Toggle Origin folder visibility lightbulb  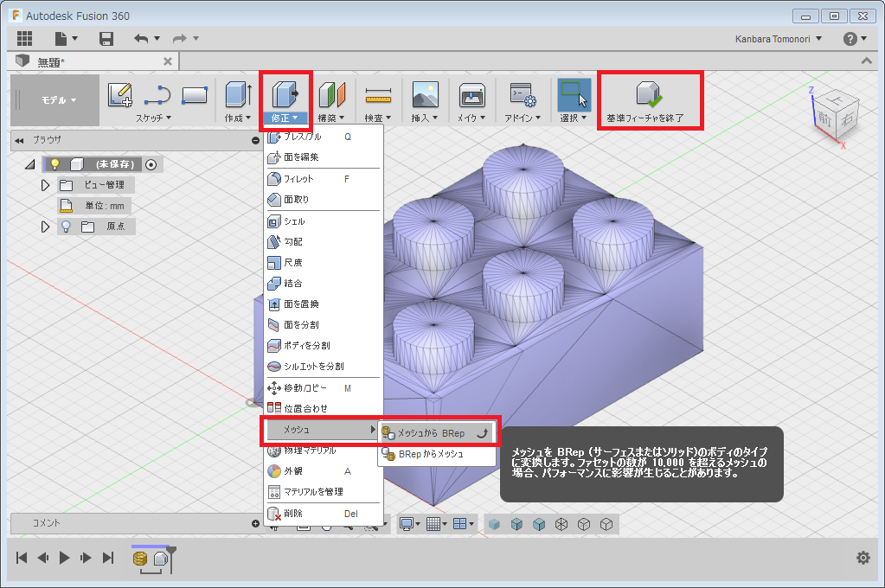coord(66,227)
